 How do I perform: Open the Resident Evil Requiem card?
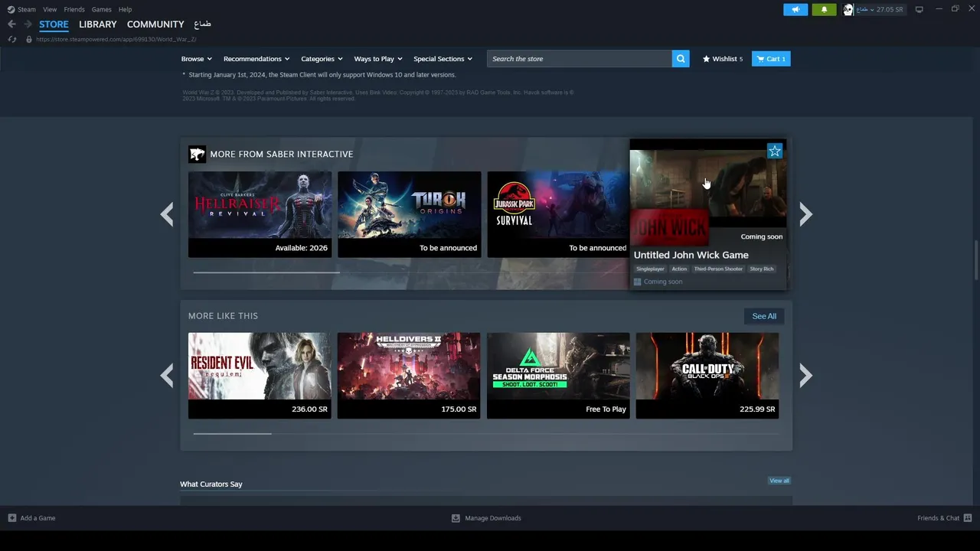(x=260, y=375)
